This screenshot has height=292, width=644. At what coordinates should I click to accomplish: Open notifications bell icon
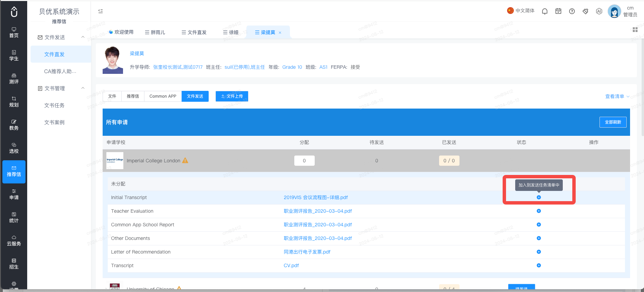[x=544, y=11]
